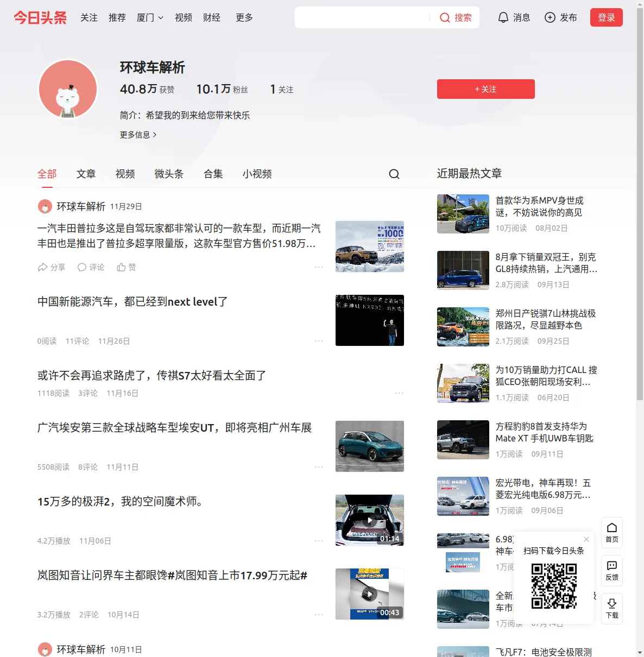Screen dimensions: 644x657
Task: Switch to the 全部 tab
Action: 47,174
